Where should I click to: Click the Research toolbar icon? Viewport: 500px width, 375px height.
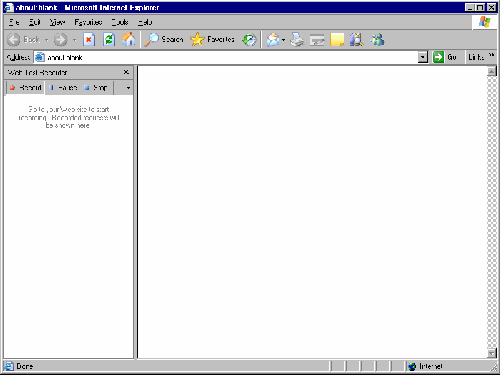click(x=357, y=40)
